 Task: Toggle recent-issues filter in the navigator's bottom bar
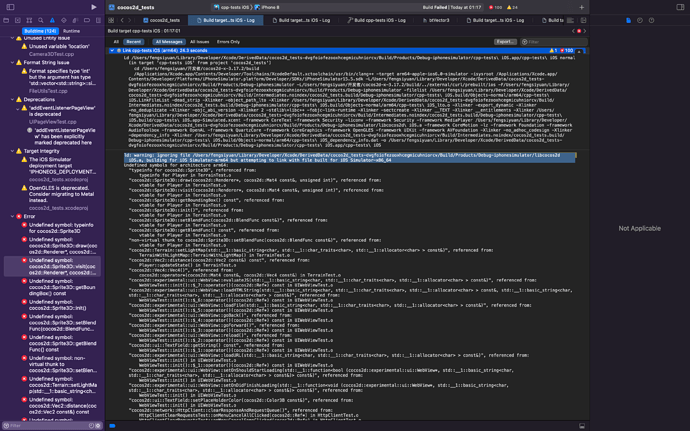(91, 426)
